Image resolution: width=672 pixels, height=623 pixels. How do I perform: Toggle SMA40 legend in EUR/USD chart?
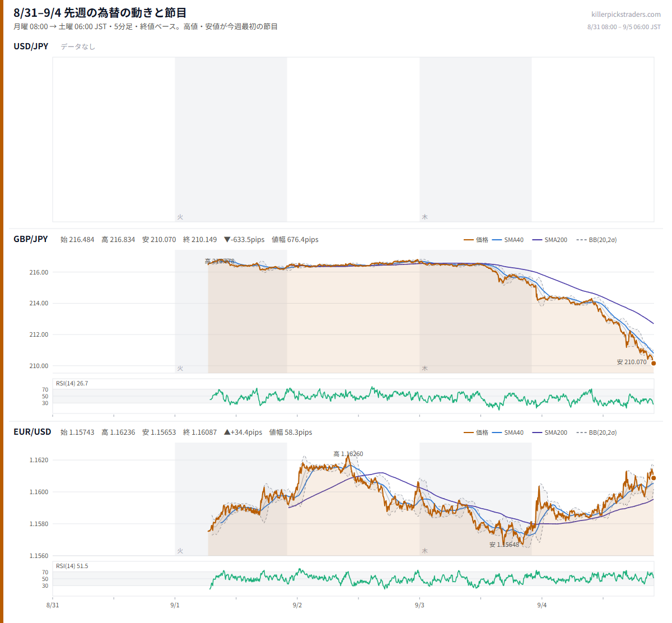(x=508, y=433)
